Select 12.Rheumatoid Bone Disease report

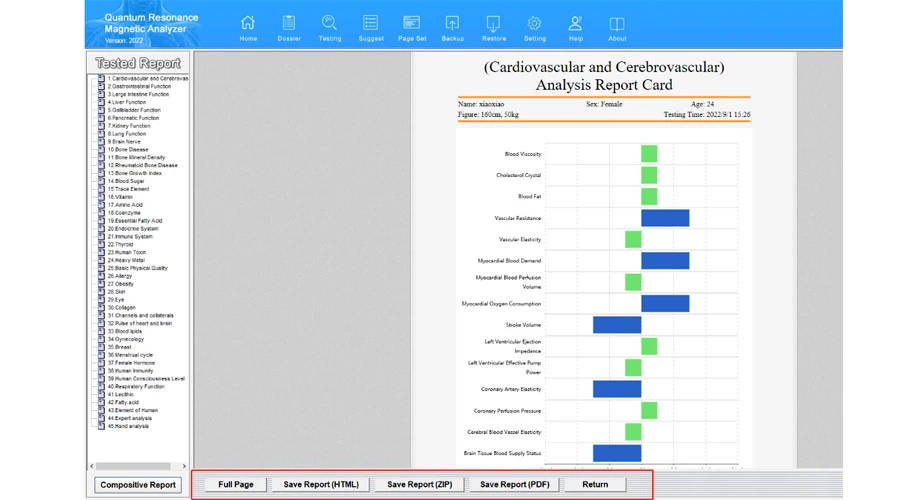click(142, 165)
